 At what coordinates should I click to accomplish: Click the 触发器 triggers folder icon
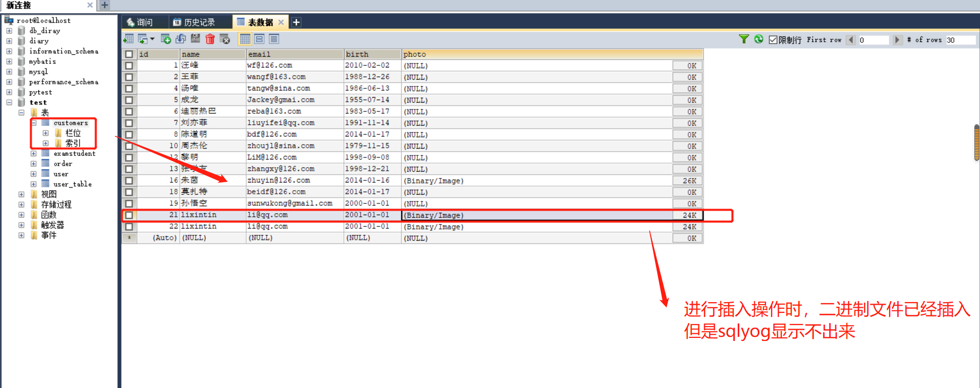click(34, 225)
